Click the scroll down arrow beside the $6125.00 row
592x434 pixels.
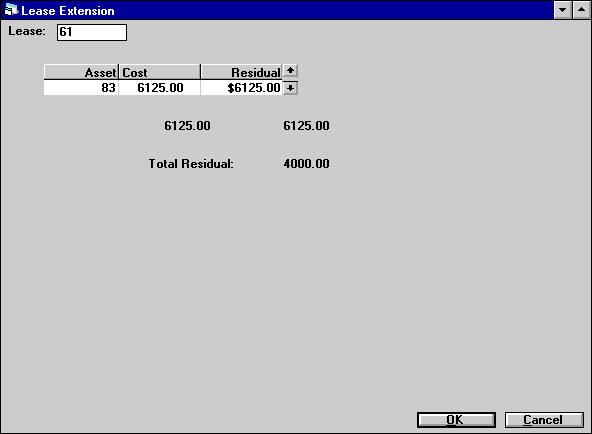pyautogui.click(x=290, y=88)
